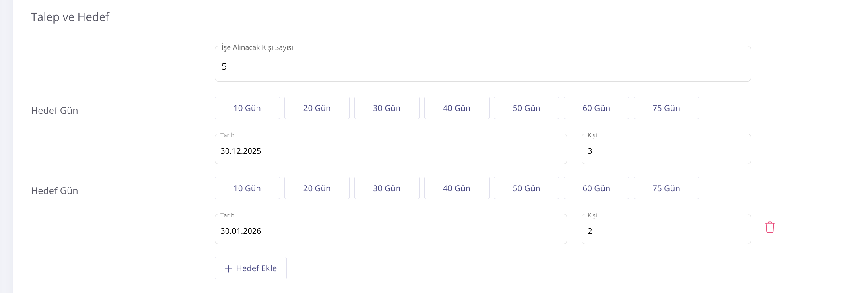Image resolution: width=868 pixels, height=293 pixels.
Task: Select 50 Gün above the 30.12.2025 date
Action: (x=526, y=108)
